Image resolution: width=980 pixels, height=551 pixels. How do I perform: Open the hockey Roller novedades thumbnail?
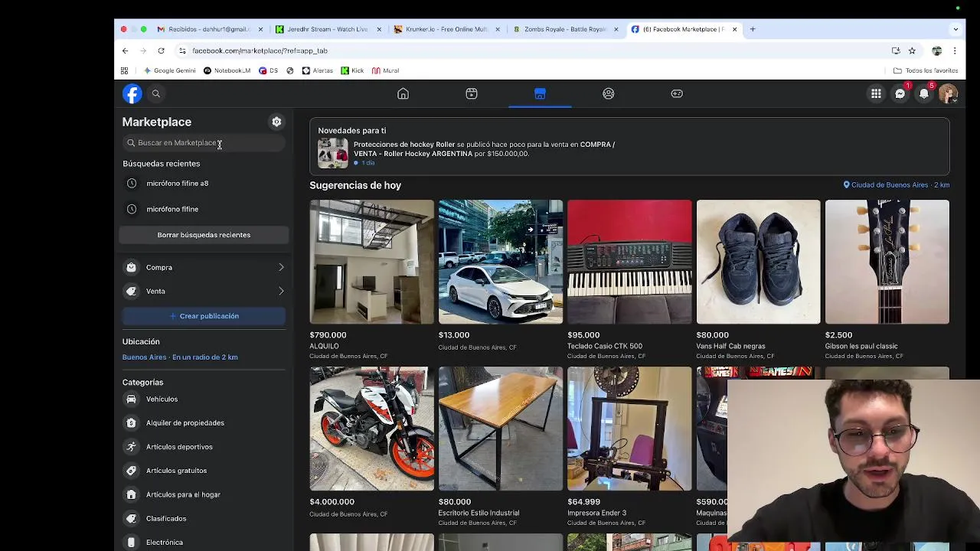click(333, 153)
